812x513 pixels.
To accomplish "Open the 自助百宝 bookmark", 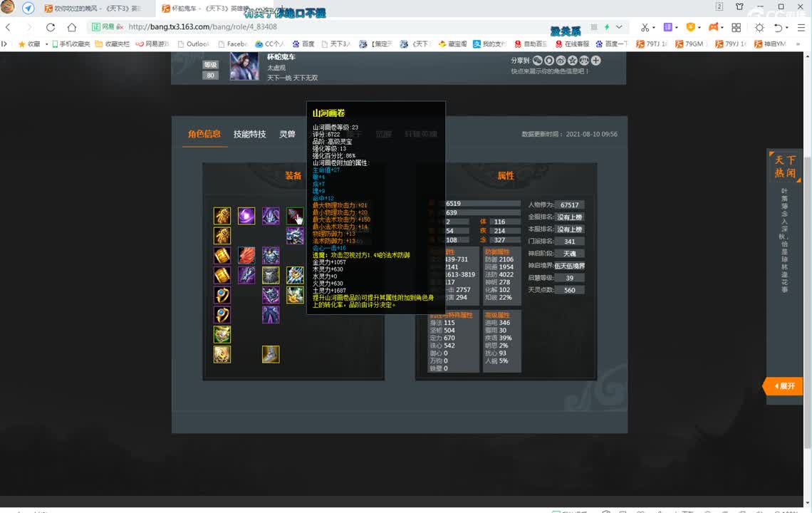I will coord(531,44).
